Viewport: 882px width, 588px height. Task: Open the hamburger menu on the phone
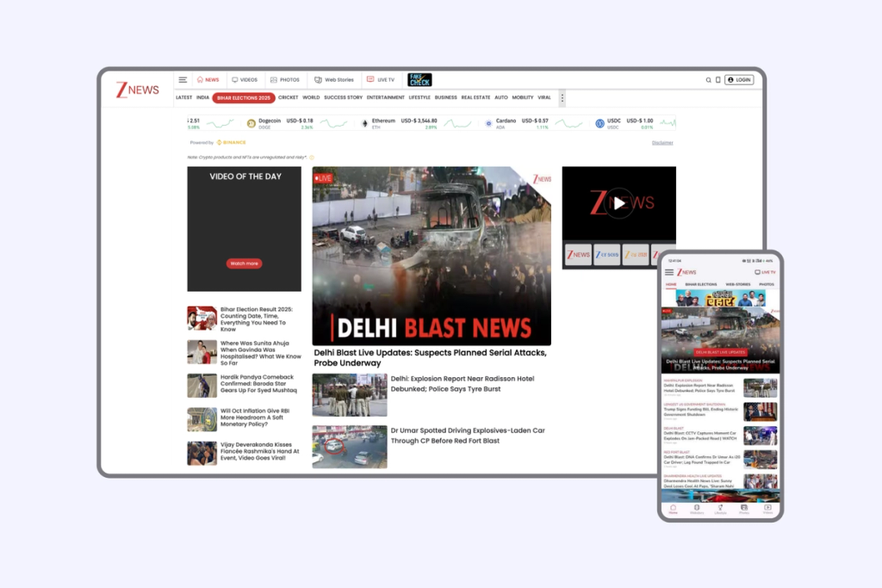point(668,272)
